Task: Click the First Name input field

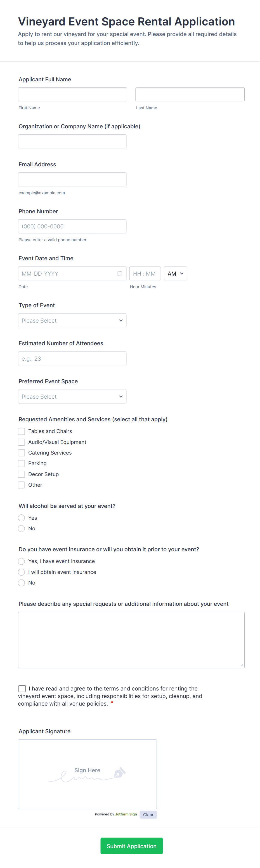Action: click(x=72, y=94)
